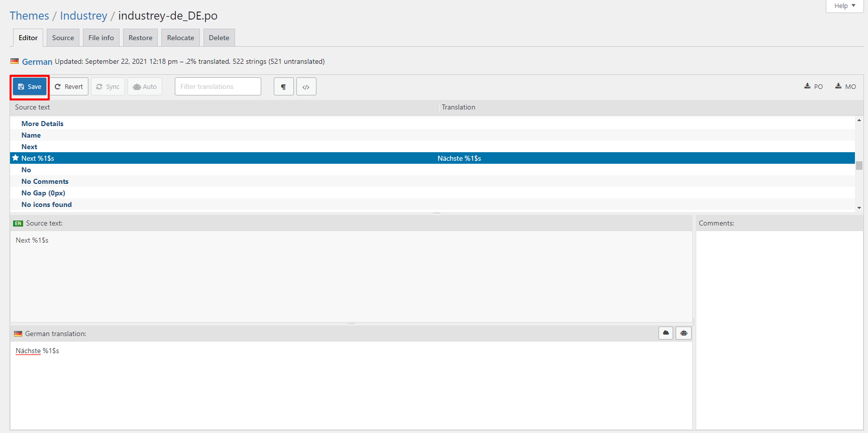Open the File info tab
868x433 pixels.
pyautogui.click(x=101, y=38)
